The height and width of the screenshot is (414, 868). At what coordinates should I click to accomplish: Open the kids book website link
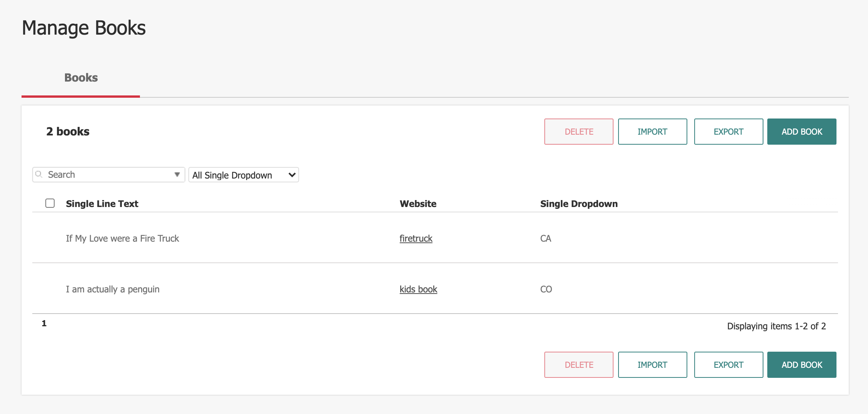pos(418,289)
